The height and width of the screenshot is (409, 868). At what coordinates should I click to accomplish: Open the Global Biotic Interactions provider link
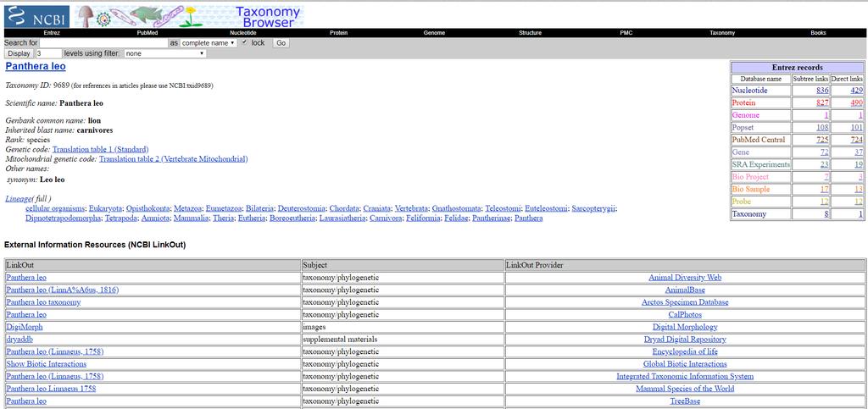pos(685,364)
